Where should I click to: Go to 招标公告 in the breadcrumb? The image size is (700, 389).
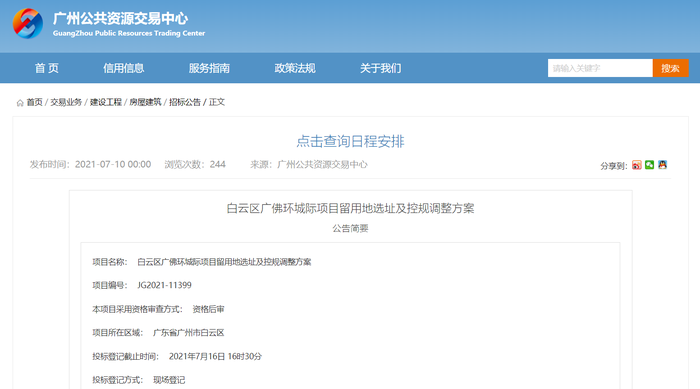click(x=185, y=102)
